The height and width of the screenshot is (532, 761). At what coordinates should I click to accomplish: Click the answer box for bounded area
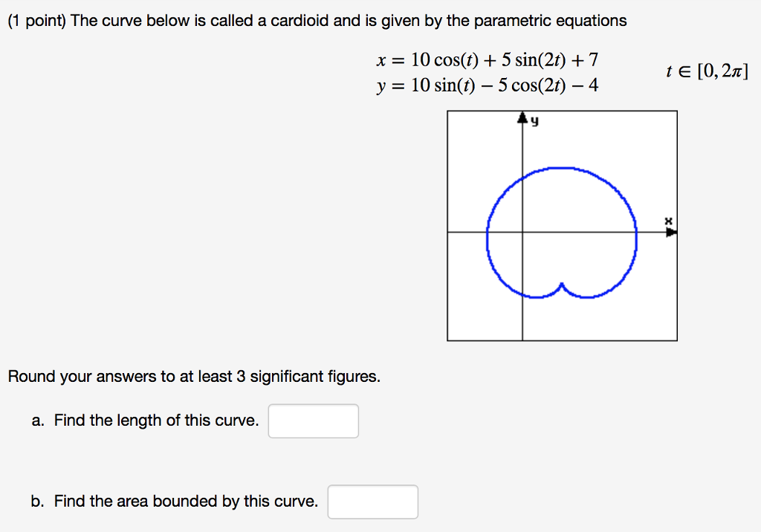[372, 502]
